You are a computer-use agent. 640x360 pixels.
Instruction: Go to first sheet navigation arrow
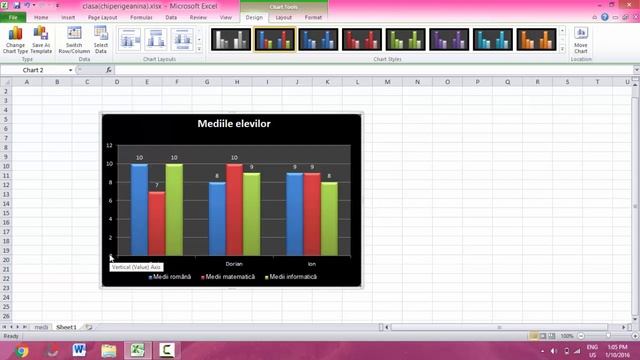4,327
